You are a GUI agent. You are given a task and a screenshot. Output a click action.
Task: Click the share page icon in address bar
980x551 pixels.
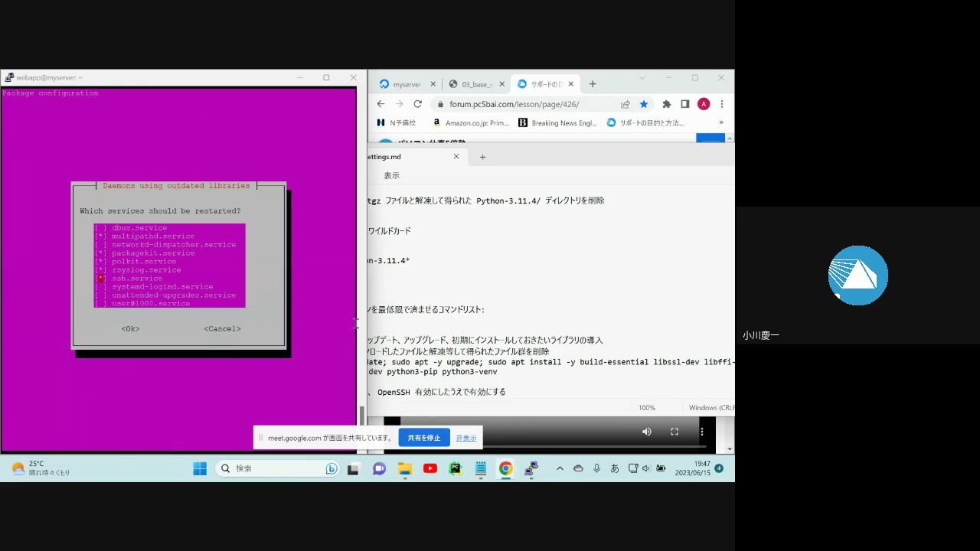coord(626,104)
